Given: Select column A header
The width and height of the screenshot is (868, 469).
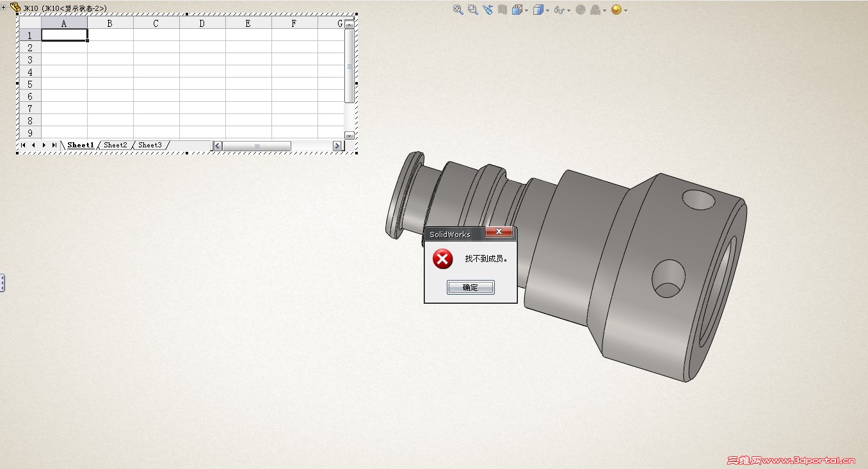Looking at the screenshot, I should coord(65,23).
